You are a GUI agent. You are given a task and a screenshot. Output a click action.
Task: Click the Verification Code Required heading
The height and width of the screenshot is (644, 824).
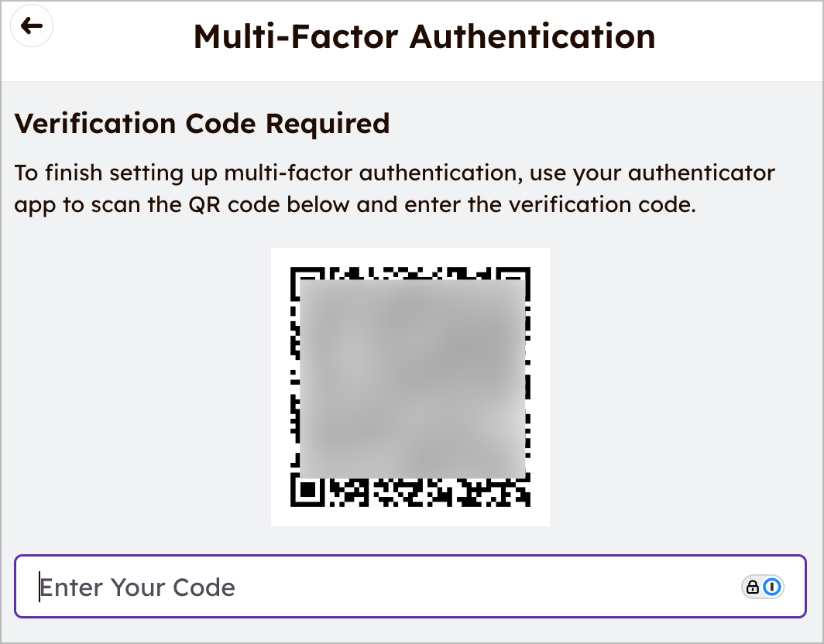coord(202,123)
